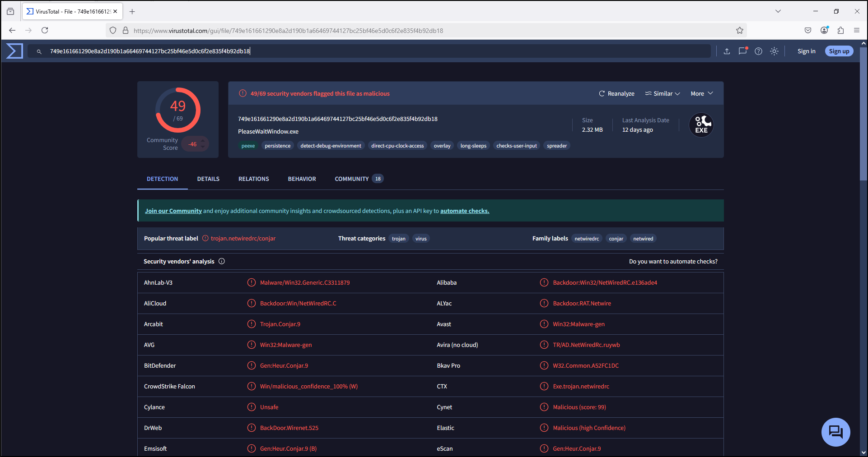The height and width of the screenshot is (457, 868).
Task: Open the chat bubble widget
Action: [835, 432]
